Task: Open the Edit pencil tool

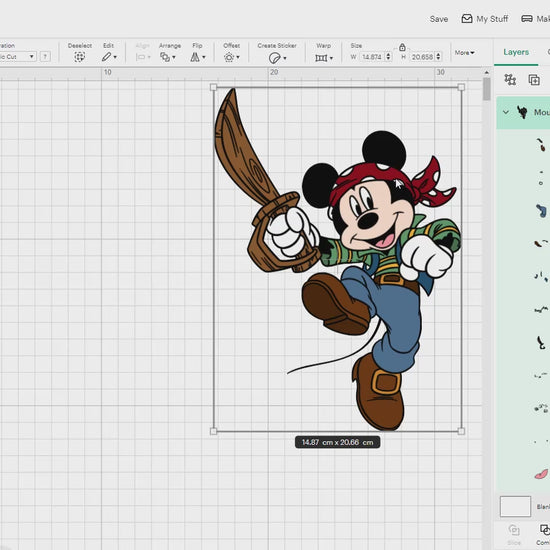Action: pyautogui.click(x=107, y=57)
